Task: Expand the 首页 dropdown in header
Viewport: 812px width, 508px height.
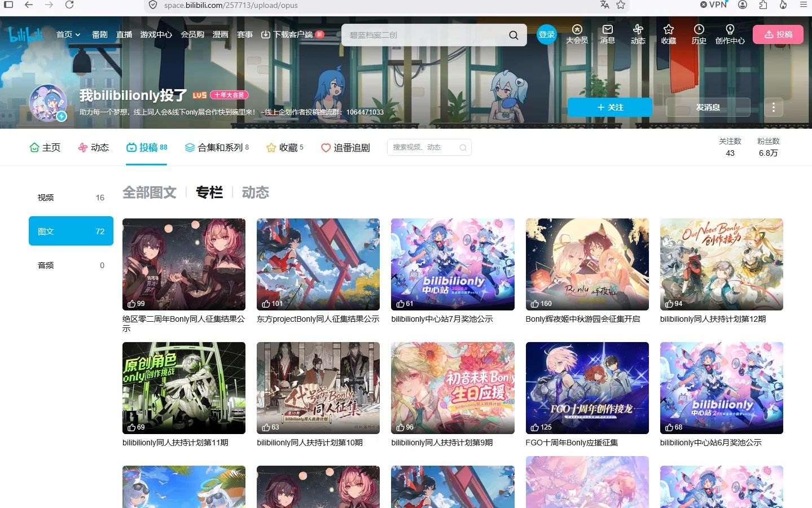Action: click(x=68, y=34)
